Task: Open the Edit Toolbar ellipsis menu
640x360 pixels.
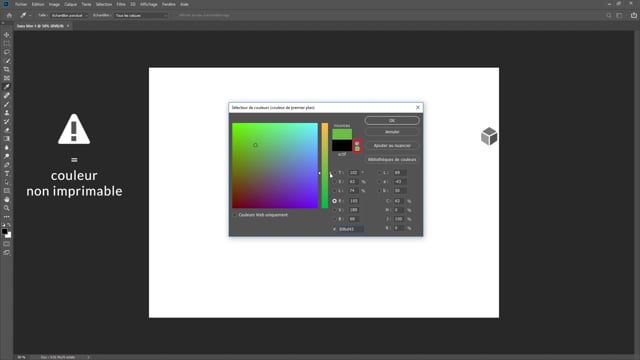Action: coord(7,217)
